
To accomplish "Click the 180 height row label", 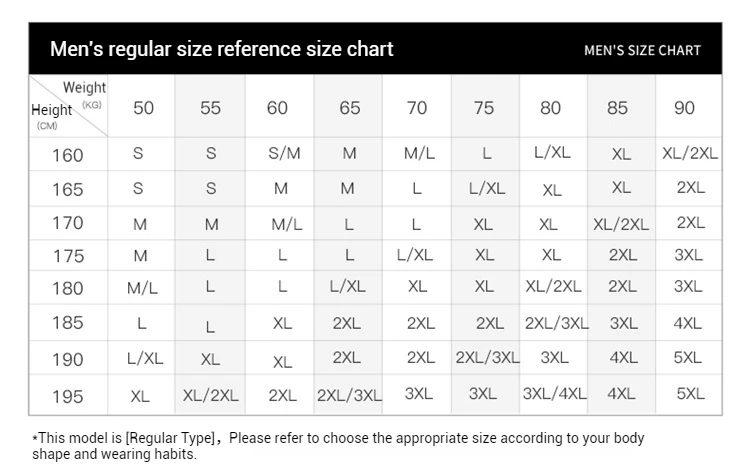I will tap(67, 288).
